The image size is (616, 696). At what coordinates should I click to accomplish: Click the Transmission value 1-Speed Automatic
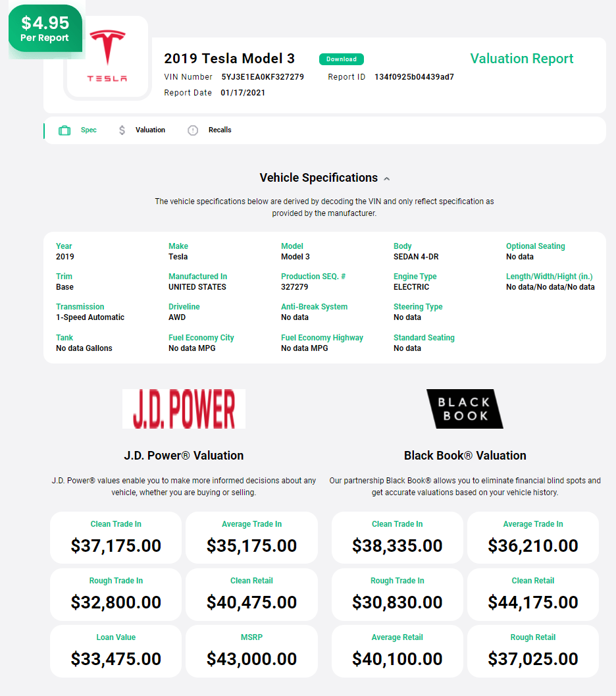pos(90,317)
